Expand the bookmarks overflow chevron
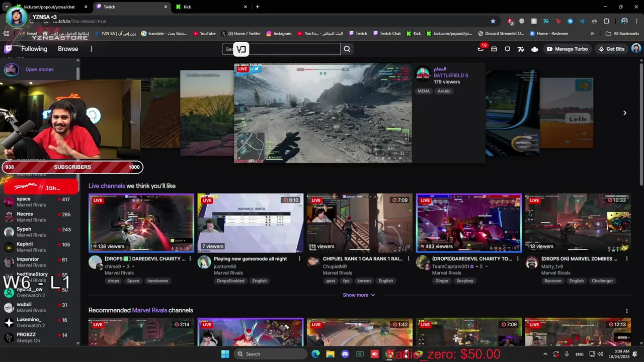 [592, 34]
